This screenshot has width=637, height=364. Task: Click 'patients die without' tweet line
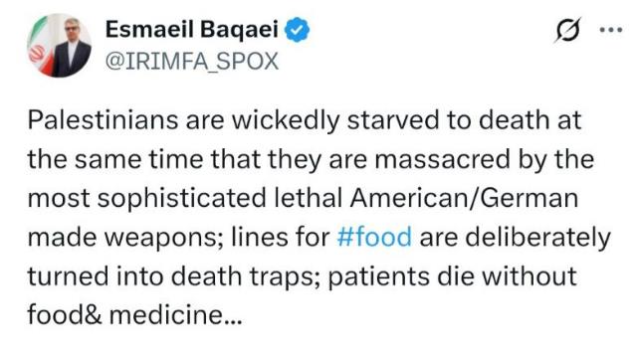(452, 276)
